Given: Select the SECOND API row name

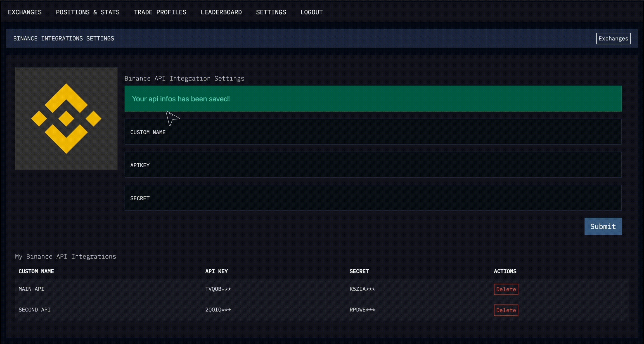Looking at the screenshot, I should click(34, 310).
